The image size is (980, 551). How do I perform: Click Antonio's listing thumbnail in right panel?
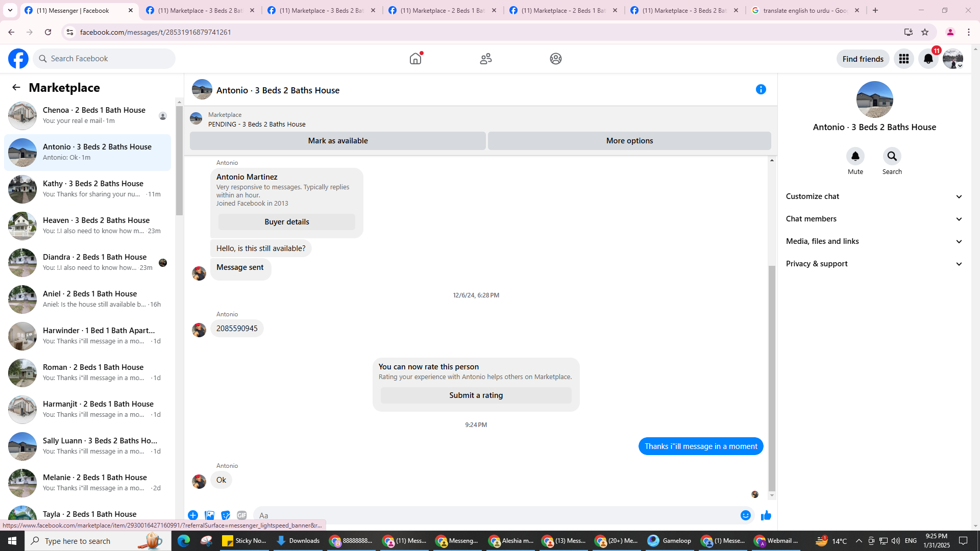[x=875, y=99]
